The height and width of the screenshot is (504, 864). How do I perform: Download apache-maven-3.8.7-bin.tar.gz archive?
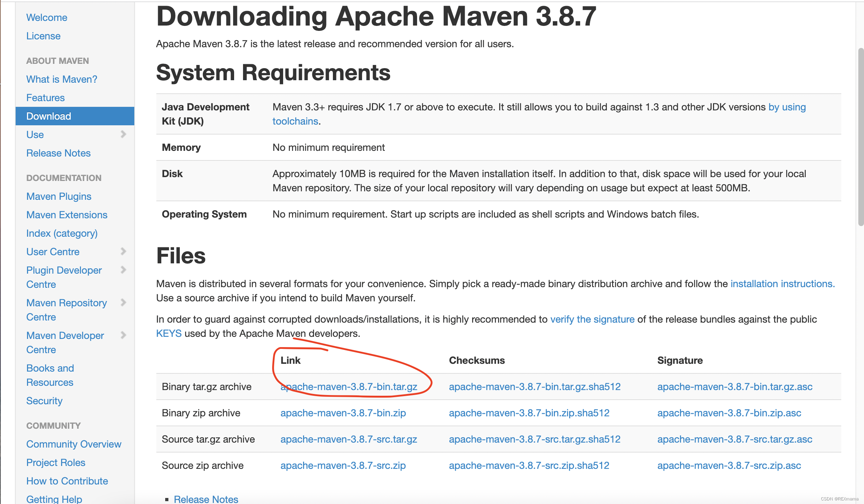tap(349, 387)
